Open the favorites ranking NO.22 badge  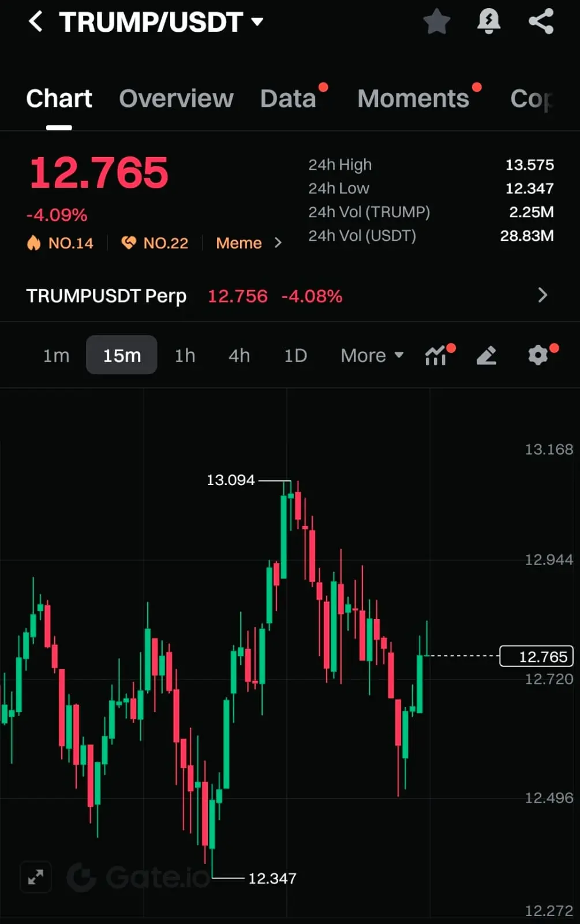155,243
